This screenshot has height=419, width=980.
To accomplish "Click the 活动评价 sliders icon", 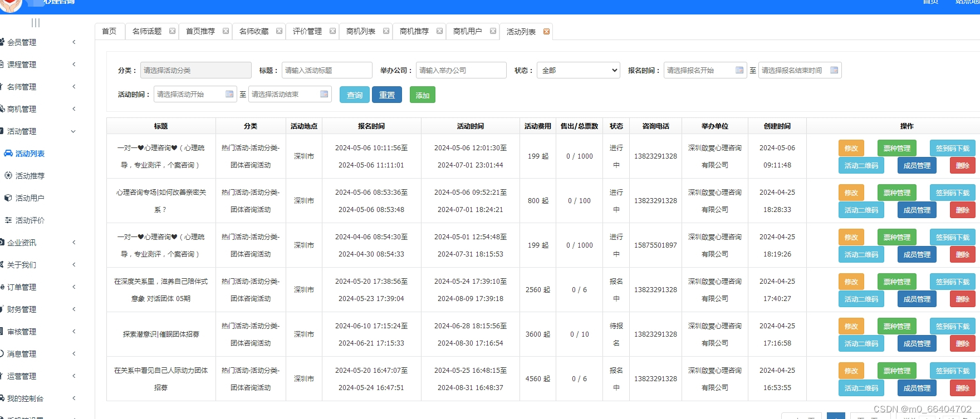I will (8, 220).
